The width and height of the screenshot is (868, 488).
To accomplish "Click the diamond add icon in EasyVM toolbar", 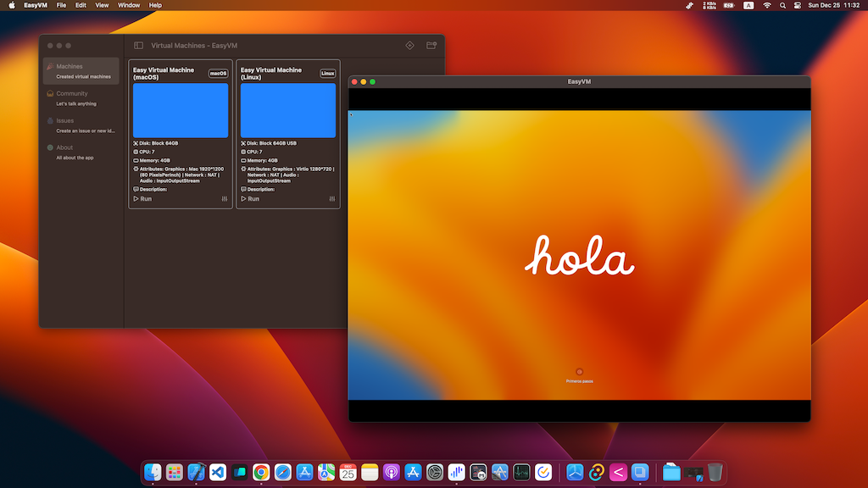I will (409, 45).
